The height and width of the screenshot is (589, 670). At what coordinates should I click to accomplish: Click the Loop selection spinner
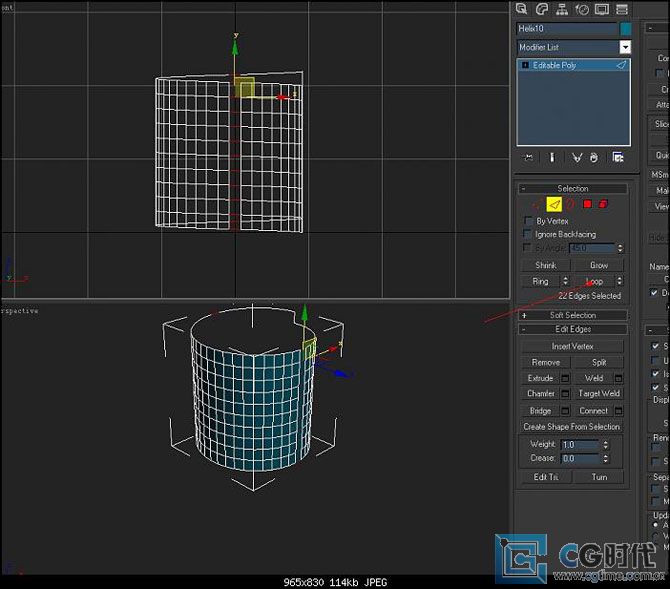click(619, 281)
